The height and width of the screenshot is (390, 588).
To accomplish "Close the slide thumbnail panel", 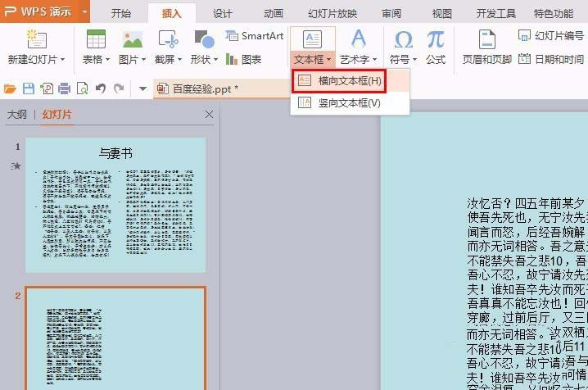I will [x=210, y=115].
